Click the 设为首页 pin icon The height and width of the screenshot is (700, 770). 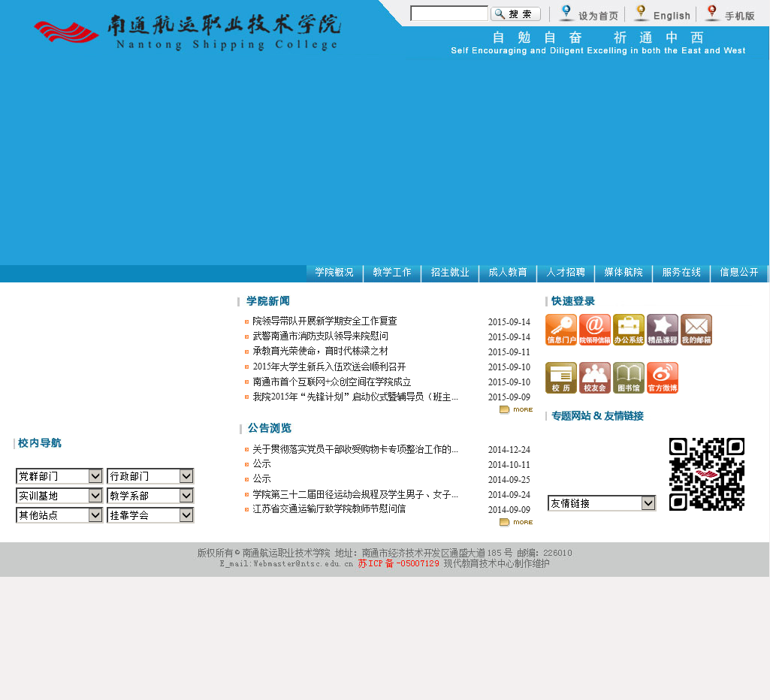tap(566, 13)
